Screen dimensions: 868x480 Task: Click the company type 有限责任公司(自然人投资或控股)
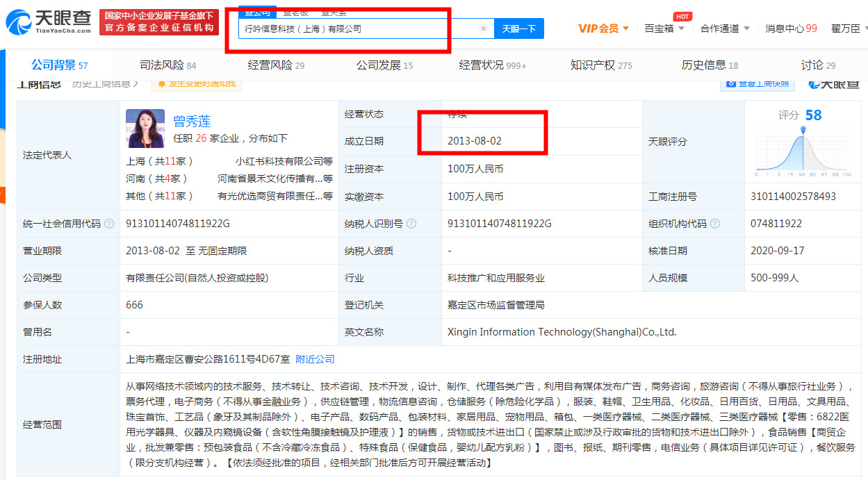pyautogui.click(x=197, y=278)
